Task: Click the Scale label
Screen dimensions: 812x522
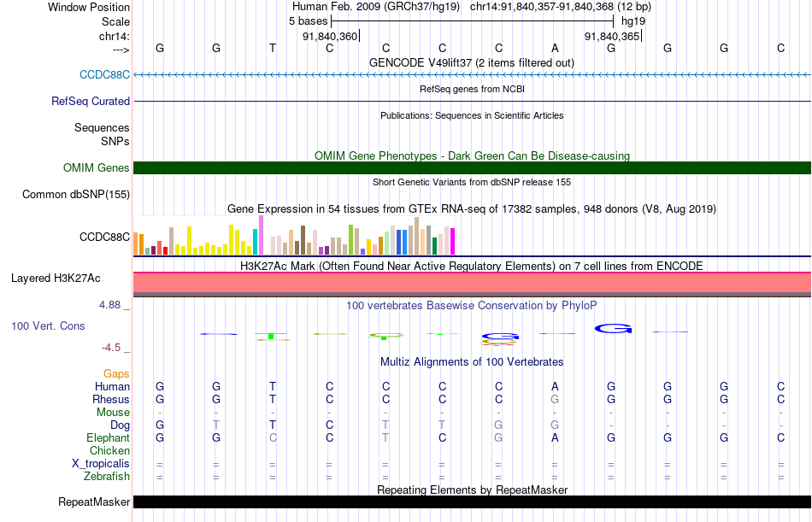Action: (116, 21)
